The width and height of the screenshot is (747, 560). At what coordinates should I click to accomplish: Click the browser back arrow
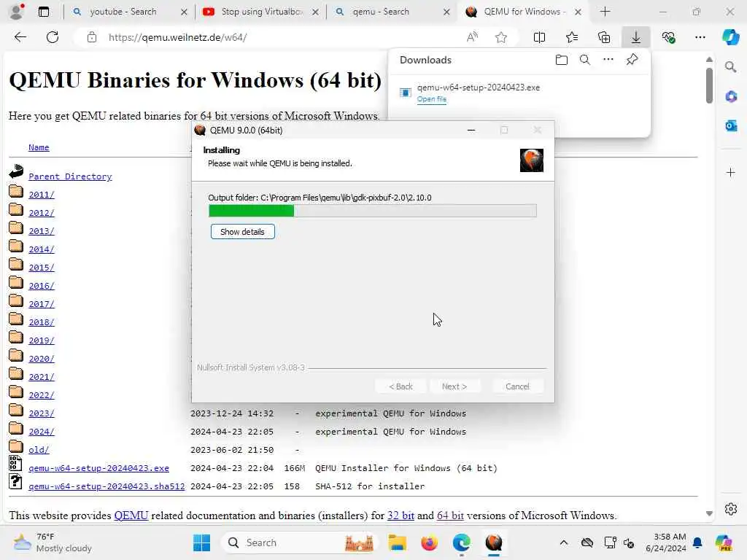20,37
